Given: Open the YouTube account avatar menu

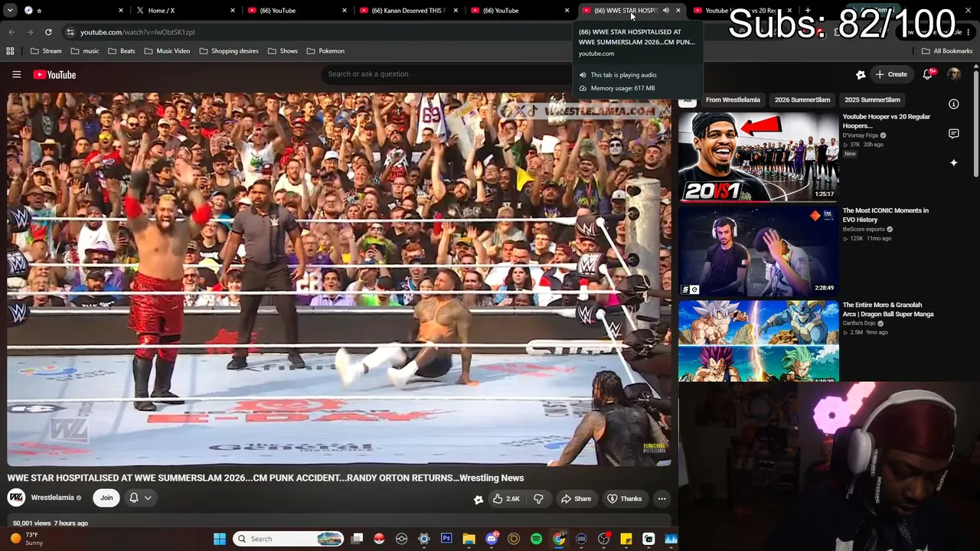Looking at the screenshot, I should [954, 74].
